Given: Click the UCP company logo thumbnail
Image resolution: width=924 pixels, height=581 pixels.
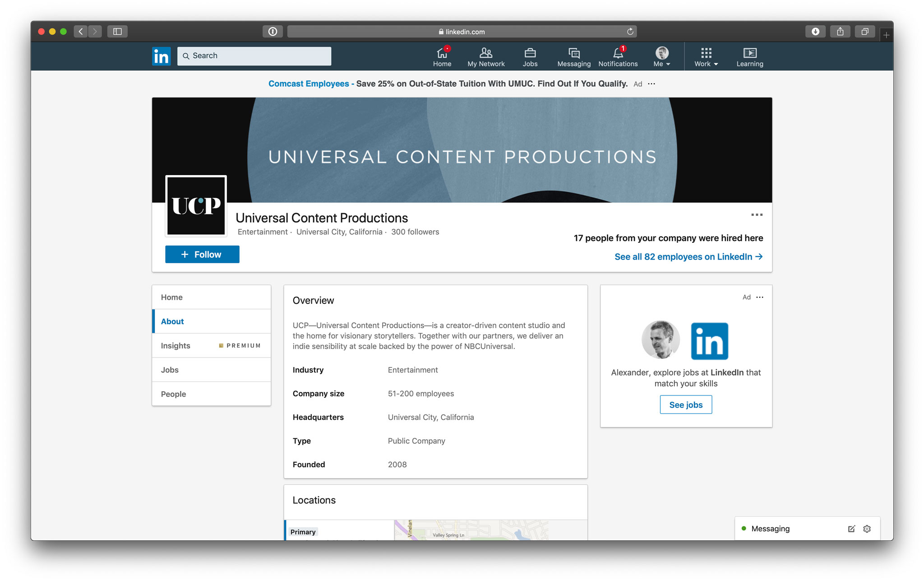Looking at the screenshot, I should click(x=196, y=206).
